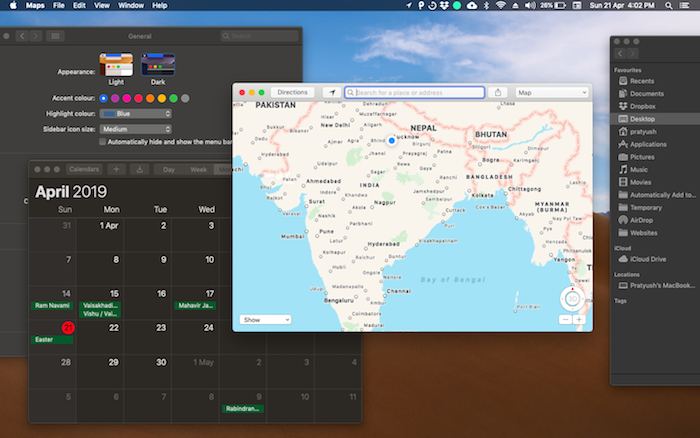Open the Map view type dropdown
Image resolution: width=700 pixels, height=438 pixels.
coord(551,92)
